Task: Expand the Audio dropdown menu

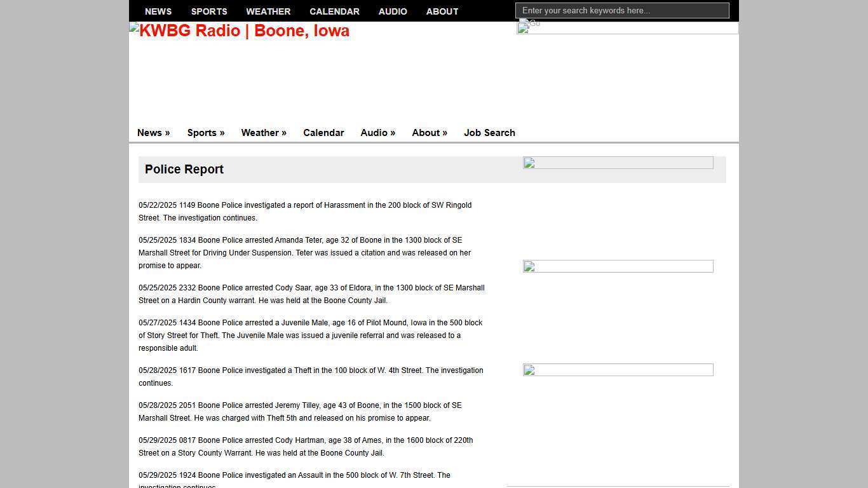Action: 377,133
